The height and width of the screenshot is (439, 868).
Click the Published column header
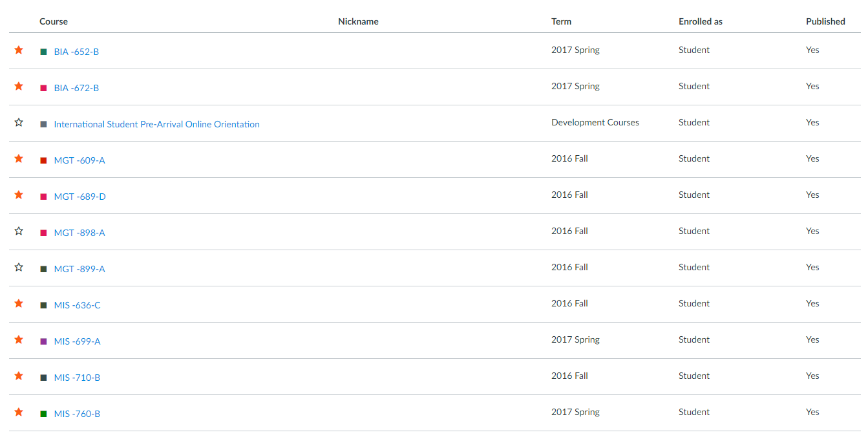825,21
